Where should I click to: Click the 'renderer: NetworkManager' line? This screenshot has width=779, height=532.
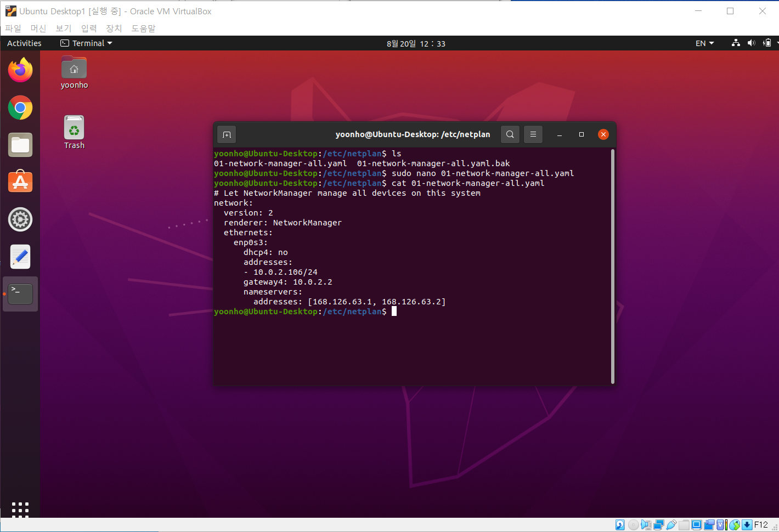pos(283,223)
